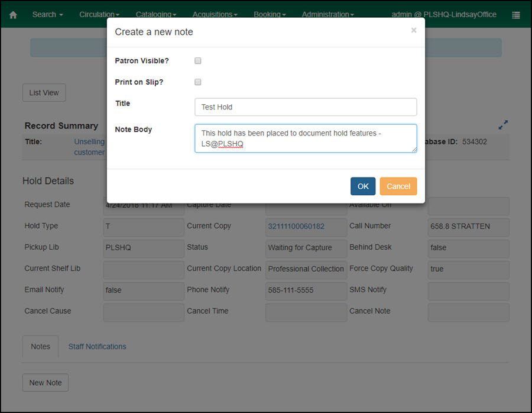Click the Cancel Note empty field
The image size is (532, 413).
469,311
